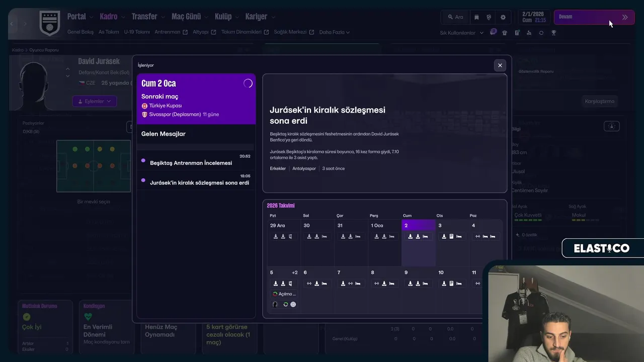Click the report icon on calendar day 10
The height and width of the screenshot is (362, 644).
click(x=451, y=284)
